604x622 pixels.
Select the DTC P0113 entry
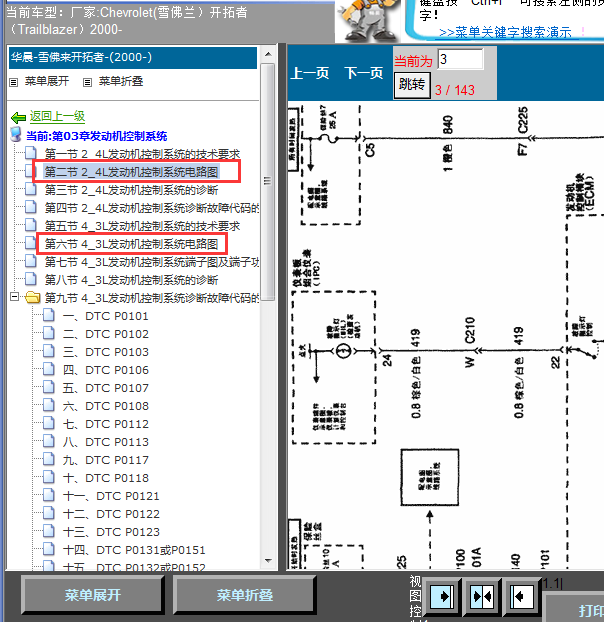(105, 442)
